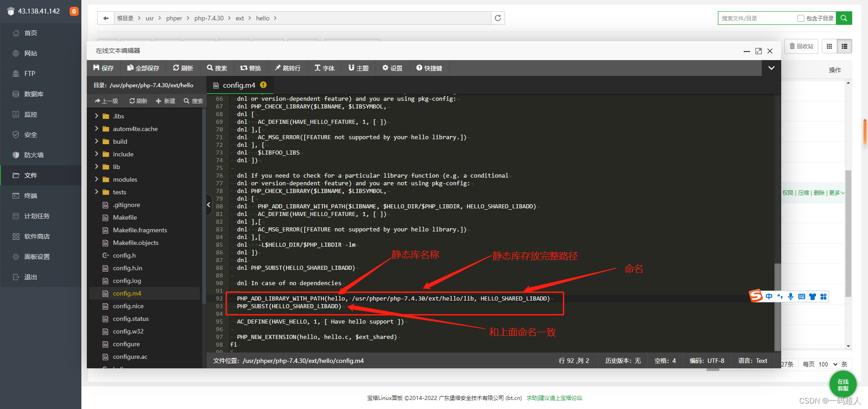Refresh the file tree panel

coord(138,101)
